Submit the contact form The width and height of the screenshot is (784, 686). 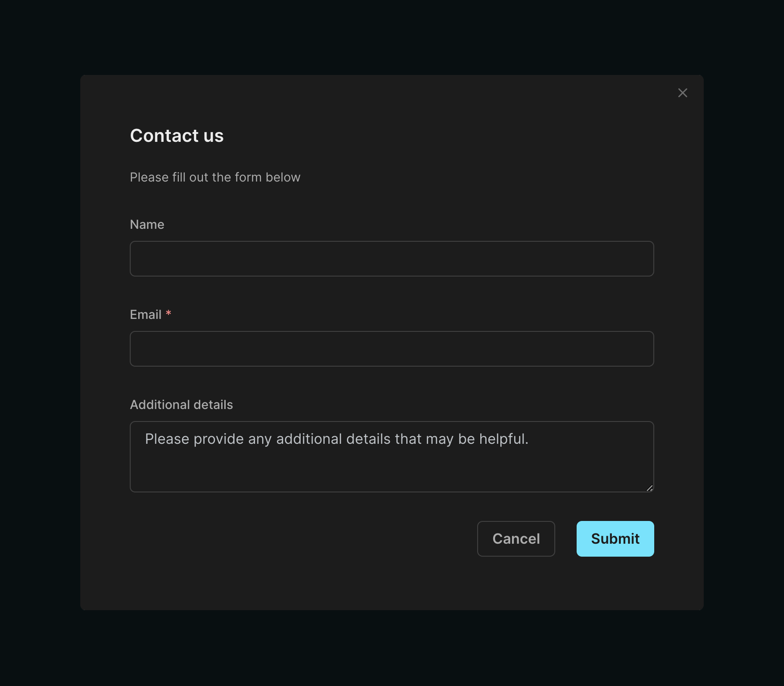(x=615, y=538)
